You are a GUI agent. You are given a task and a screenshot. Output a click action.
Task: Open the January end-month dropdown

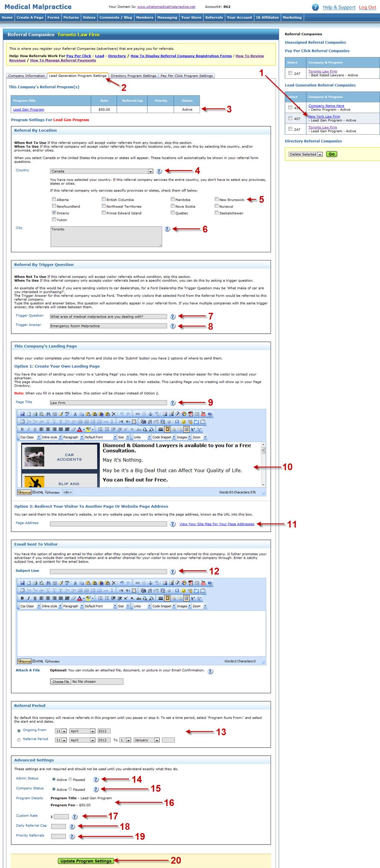pos(147,740)
